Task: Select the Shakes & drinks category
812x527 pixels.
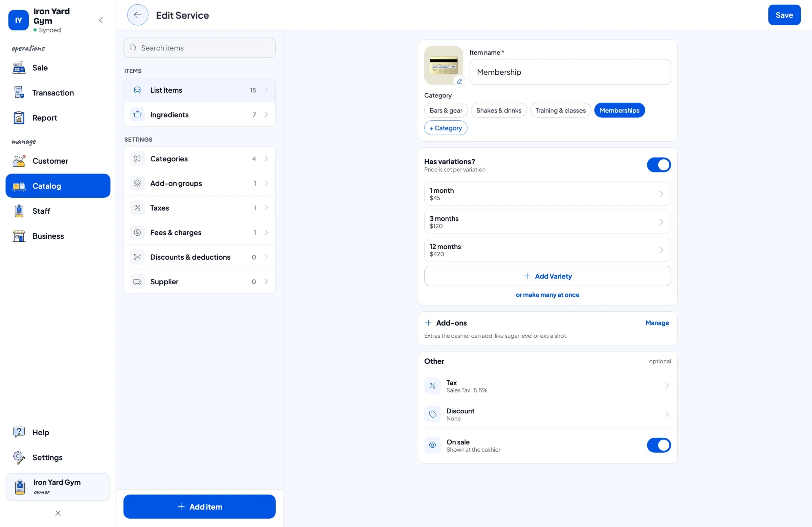Action: (498, 110)
